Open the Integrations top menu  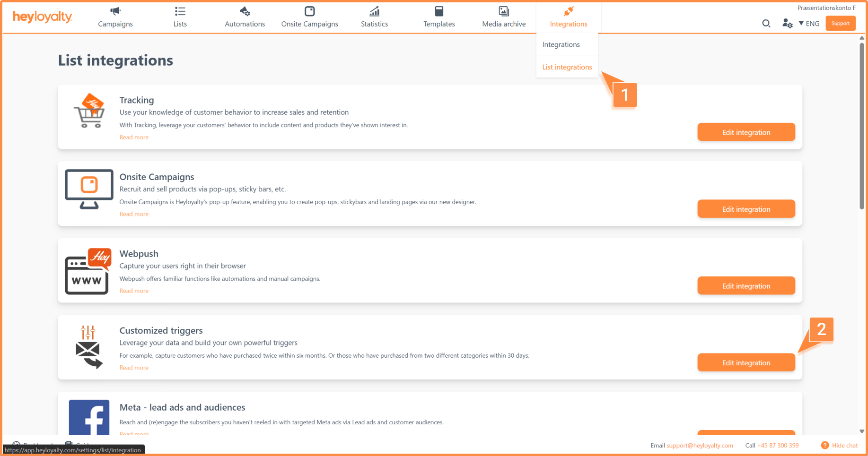coord(568,17)
